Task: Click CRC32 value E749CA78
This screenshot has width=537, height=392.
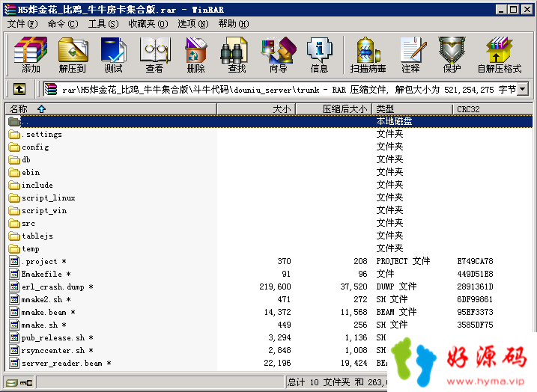Action: pos(475,261)
